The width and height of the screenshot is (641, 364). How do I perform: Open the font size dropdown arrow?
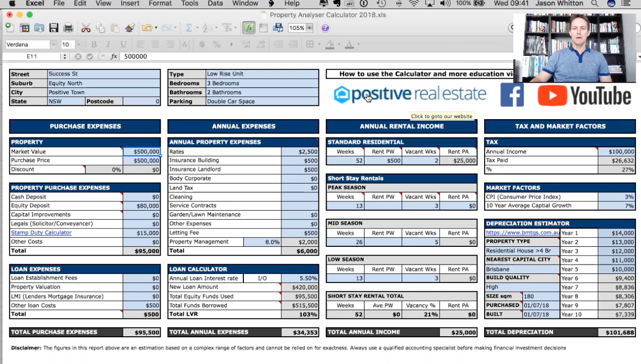click(78, 45)
